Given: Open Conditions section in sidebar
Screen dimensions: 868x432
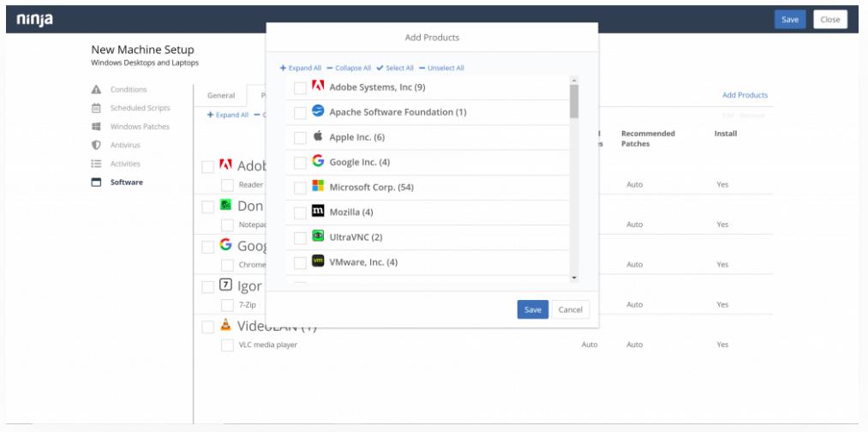Looking at the screenshot, I should tap(129, 89).
